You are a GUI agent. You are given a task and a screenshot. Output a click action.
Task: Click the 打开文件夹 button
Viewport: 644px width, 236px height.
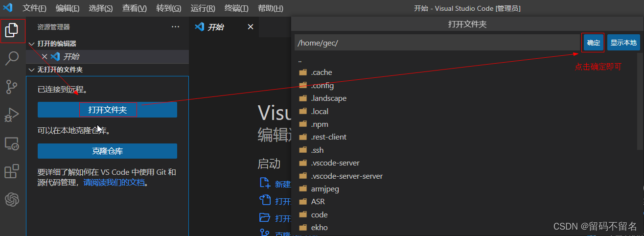point(107,110)
